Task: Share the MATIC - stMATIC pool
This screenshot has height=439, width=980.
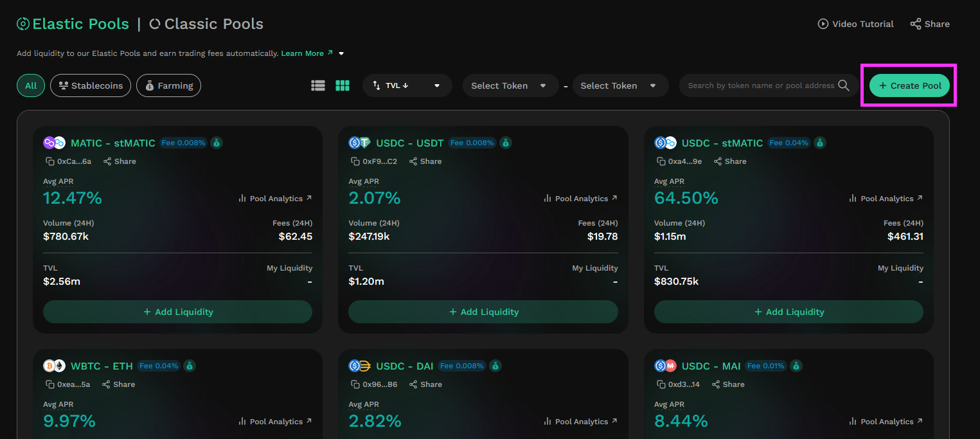Action: point(120,161)
